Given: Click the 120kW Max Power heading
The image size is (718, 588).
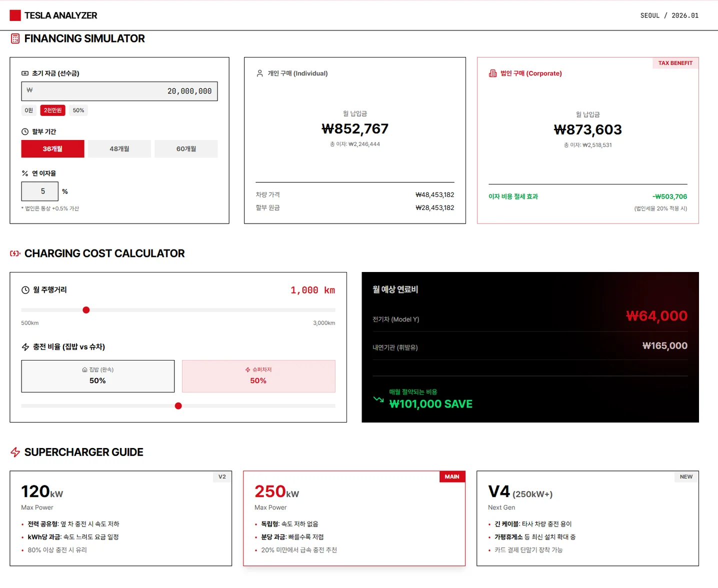Looking at the screenshot, I should point(42,492).
